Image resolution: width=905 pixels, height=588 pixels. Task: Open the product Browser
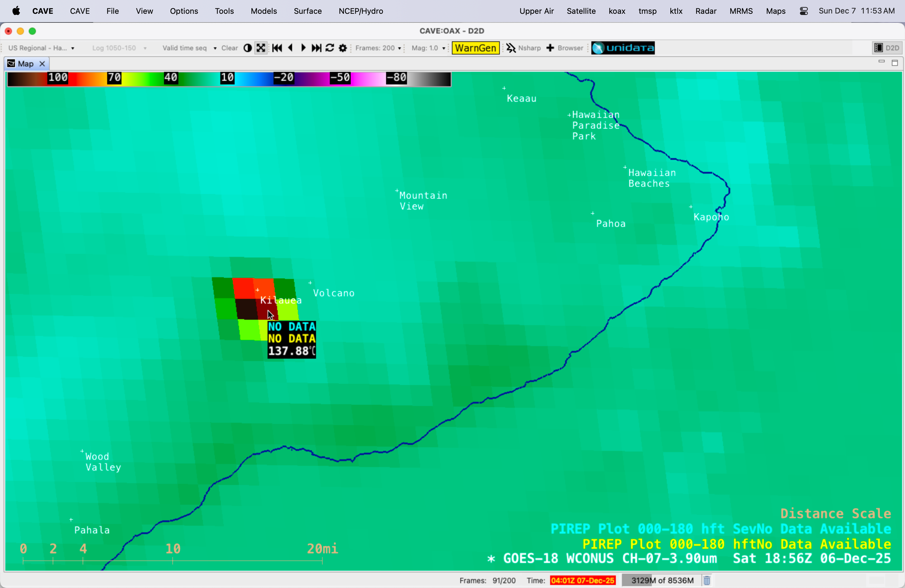[565, 48]
